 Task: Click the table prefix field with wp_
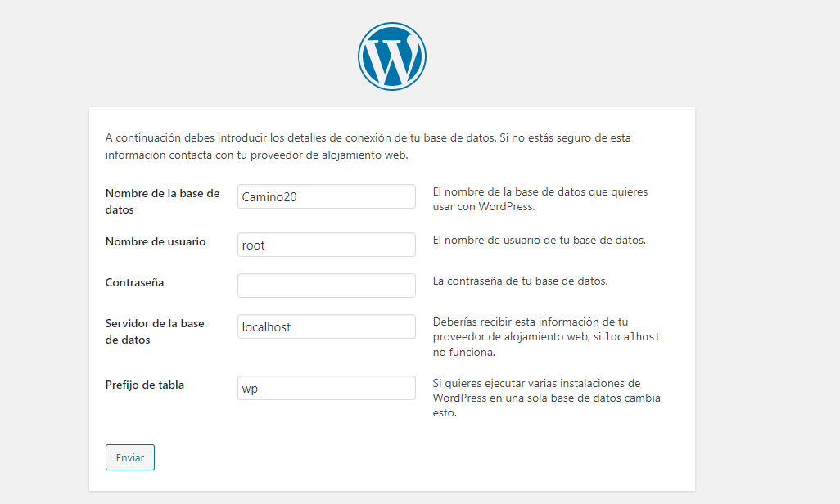[x=326, y=388]
